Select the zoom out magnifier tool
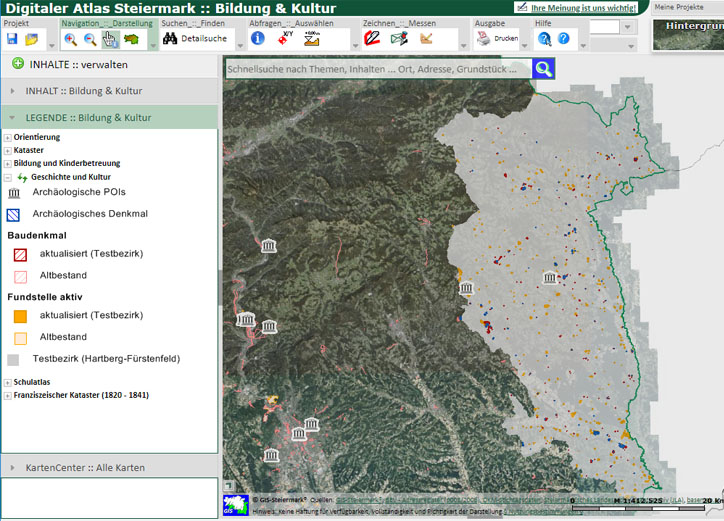The image size is (724, 521). point(90,40)
